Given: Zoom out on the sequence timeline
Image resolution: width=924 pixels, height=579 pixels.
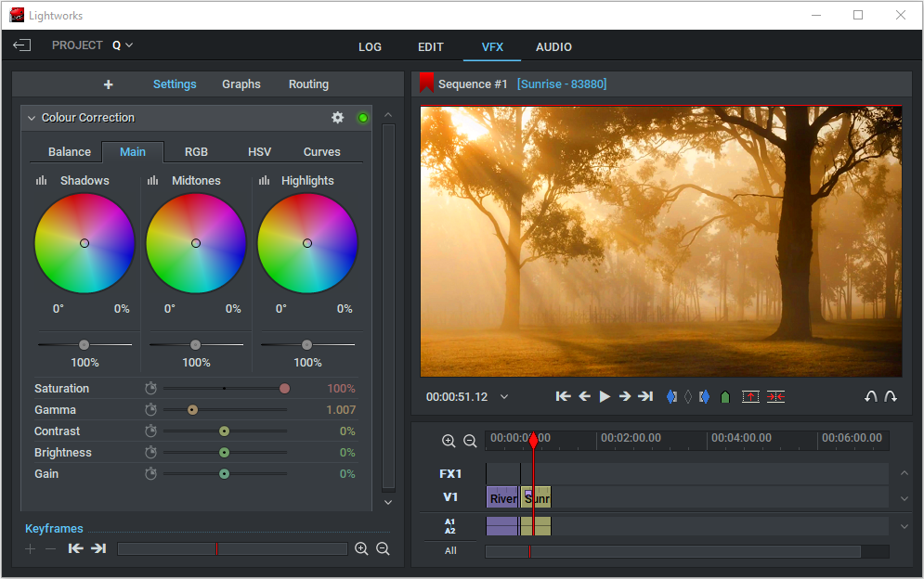Looking at the screenshot, I should coord(470,441).
